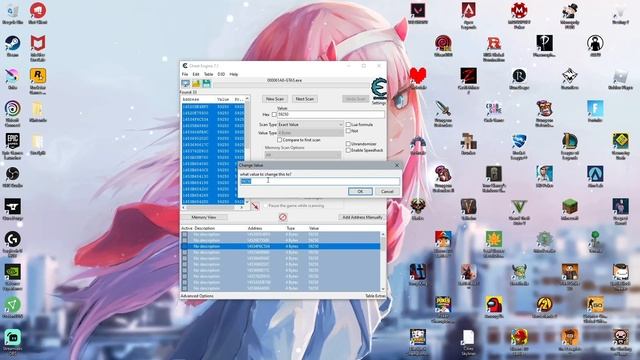Toggle Active checkbox of highlighted address row
Viewport: 640px width, 360px height.
pos(185,247)
